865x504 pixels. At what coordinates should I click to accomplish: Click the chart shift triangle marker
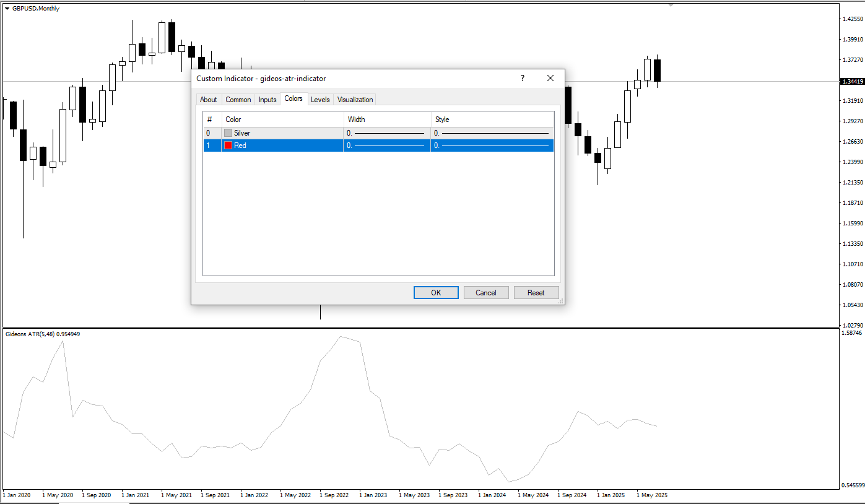coord(670,5)
